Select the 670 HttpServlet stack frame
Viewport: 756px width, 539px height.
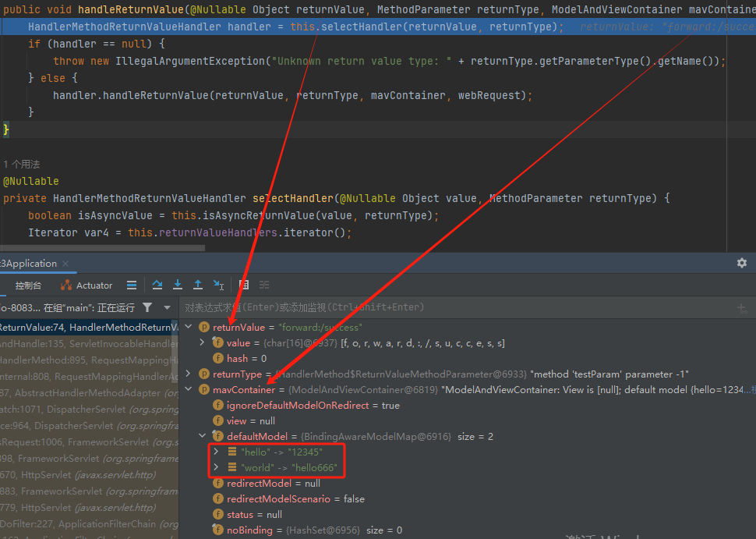click(x=89, y=475)
